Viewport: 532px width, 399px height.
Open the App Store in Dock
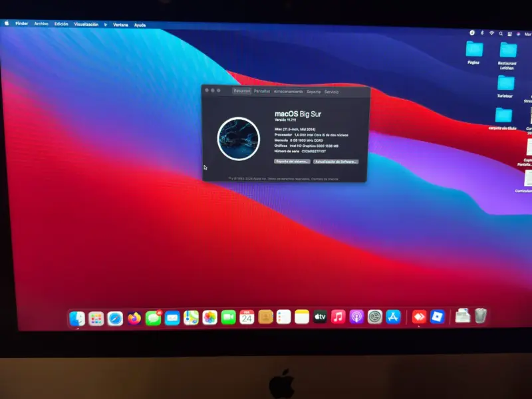click(x=393, y=317)
